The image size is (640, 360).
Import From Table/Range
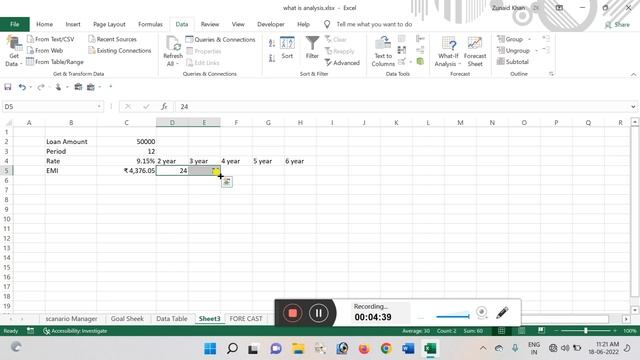pos(55,62)
